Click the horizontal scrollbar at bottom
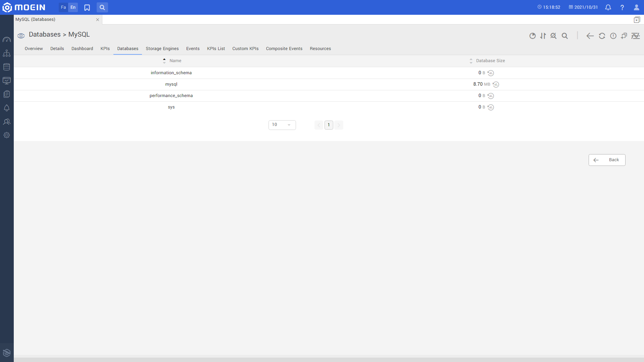The height and width of the screenshot is (362, 644). pyautogui.click(x=329, y=360)
